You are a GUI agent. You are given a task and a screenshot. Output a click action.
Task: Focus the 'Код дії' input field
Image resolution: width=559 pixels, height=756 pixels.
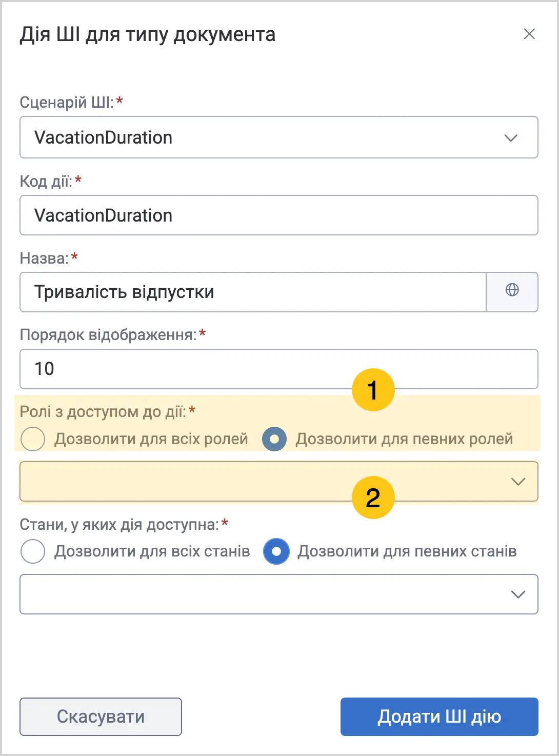point(279,215)
